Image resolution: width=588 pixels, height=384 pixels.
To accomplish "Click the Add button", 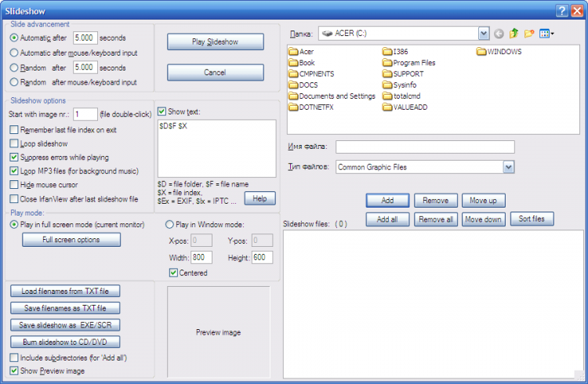I will coord(387,201).
